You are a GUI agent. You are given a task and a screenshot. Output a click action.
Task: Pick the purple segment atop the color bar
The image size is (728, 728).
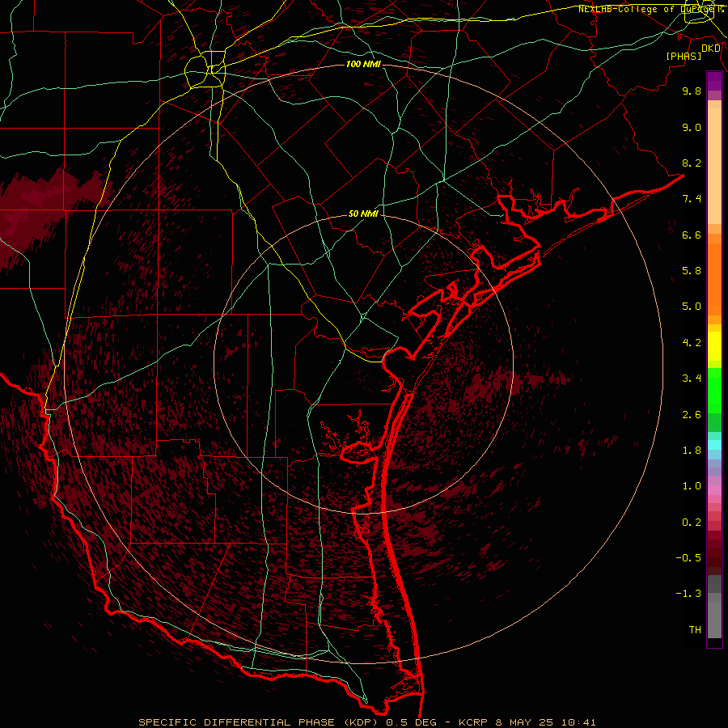pos(714,81)
